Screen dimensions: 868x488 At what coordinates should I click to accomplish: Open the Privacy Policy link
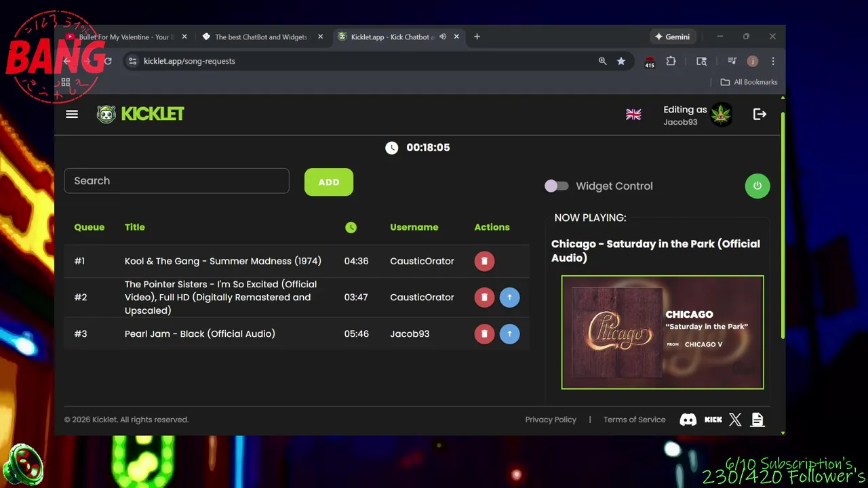tap(551, 420)
